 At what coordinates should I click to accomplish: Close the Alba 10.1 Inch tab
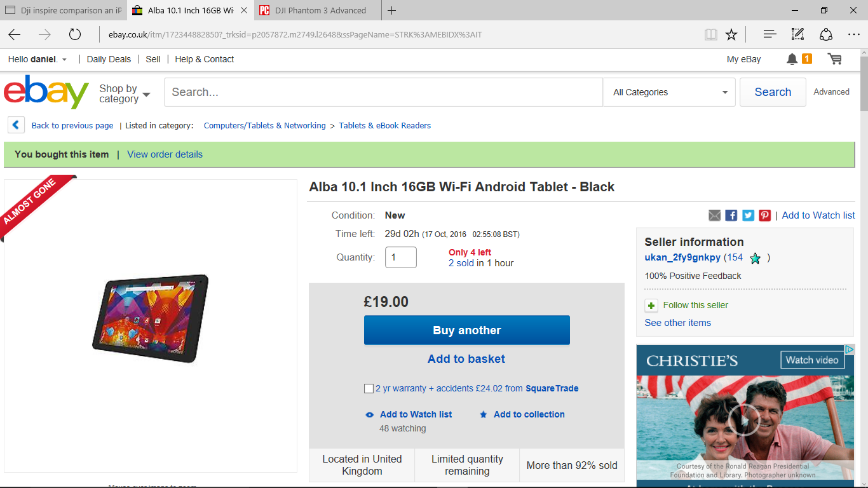click(244, 10)
